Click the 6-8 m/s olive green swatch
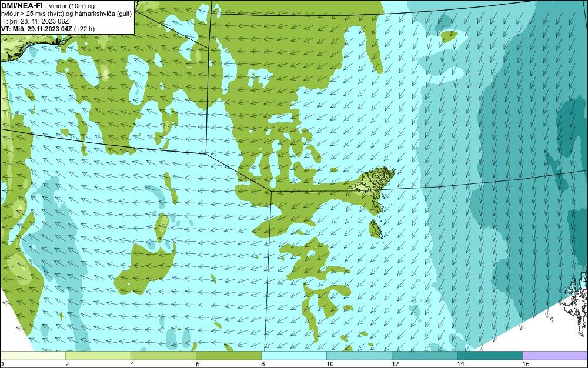 (x=228, y=355)
